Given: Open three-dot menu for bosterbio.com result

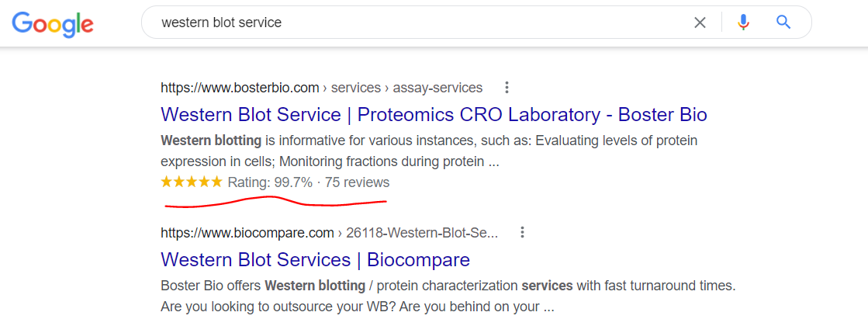Looking at the screenshot, I should coord(506,88).
